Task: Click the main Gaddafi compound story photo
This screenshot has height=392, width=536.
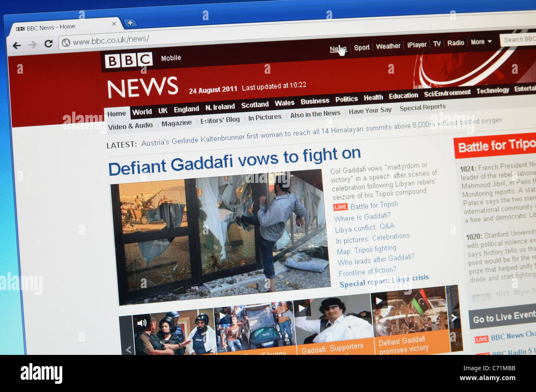Action: [221, 237]
